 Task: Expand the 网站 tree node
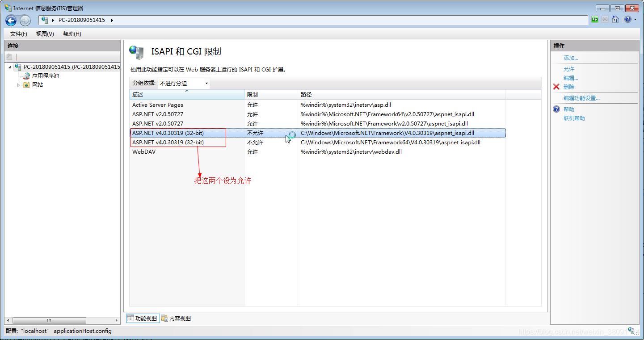[x=19, y=85]
